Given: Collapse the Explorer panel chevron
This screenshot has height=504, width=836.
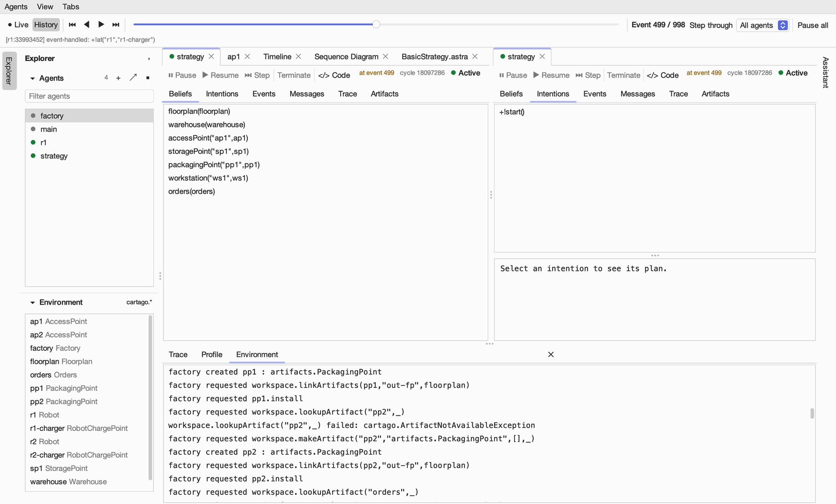Looking at the screenshot, I should tap(149, 59).
